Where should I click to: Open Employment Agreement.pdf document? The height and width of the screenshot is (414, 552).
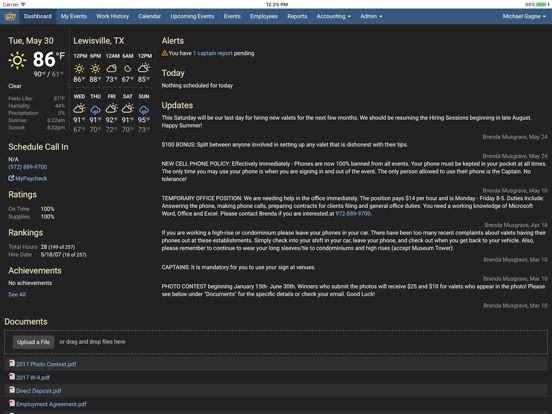[x=51, y=404]
